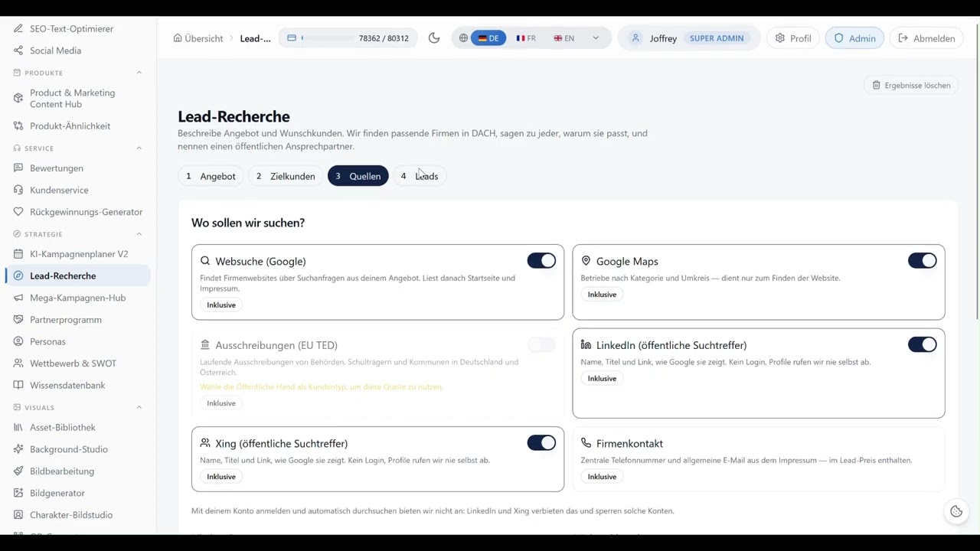Expand the language dropdown chevron
This screenshot has width=980, height=551.
(x=595, y=38)
